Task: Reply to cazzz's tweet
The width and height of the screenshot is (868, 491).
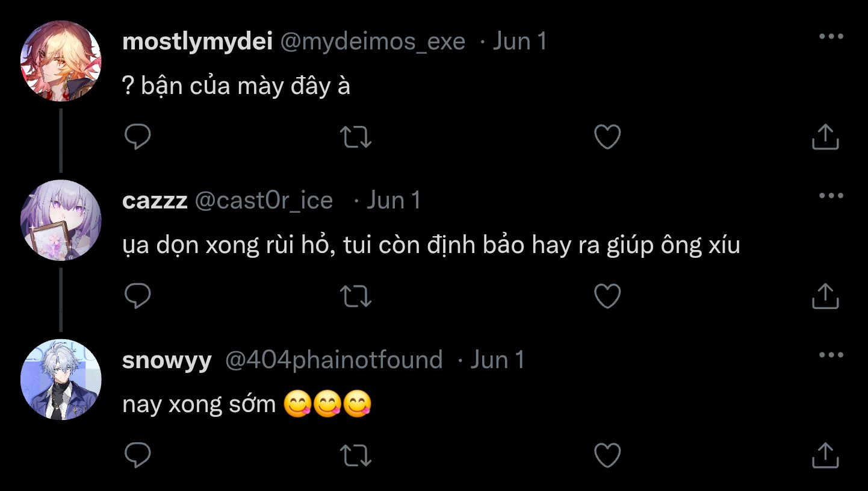Action: point(137,296)
